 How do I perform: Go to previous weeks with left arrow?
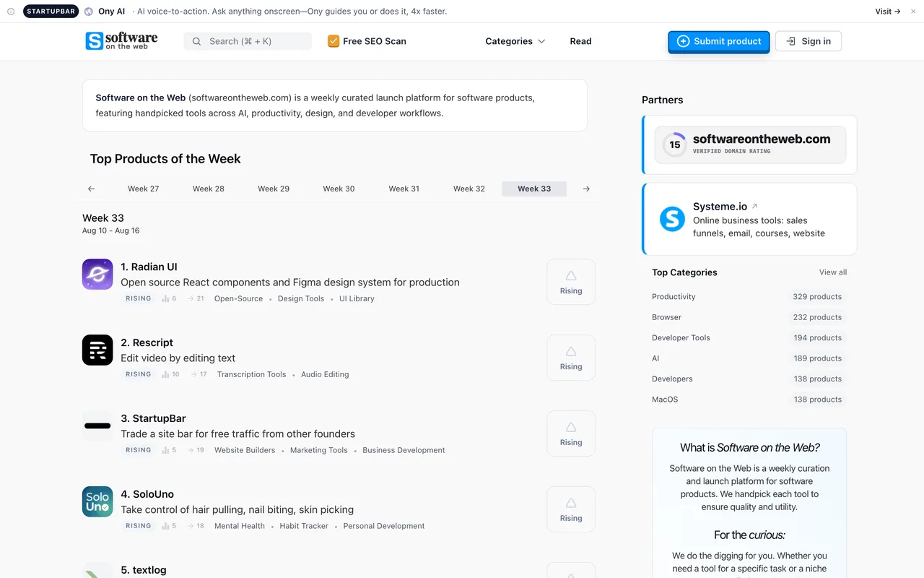pos(91,189)
